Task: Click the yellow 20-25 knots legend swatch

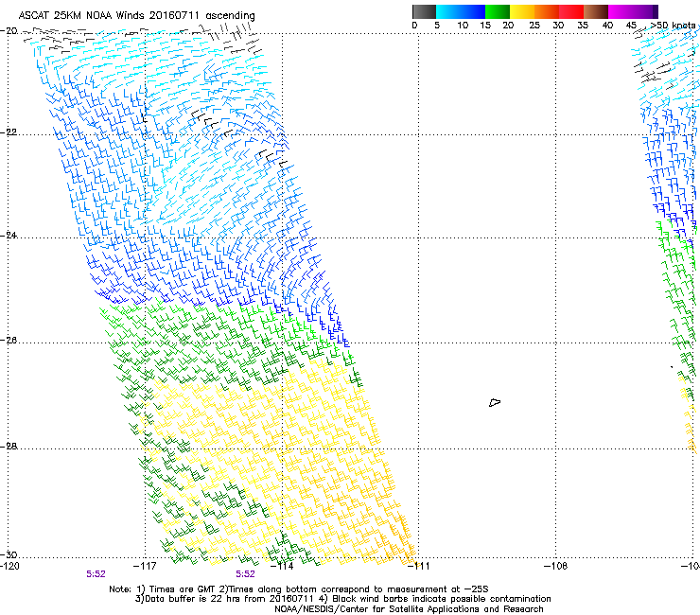Action: (x=522, y=11)
